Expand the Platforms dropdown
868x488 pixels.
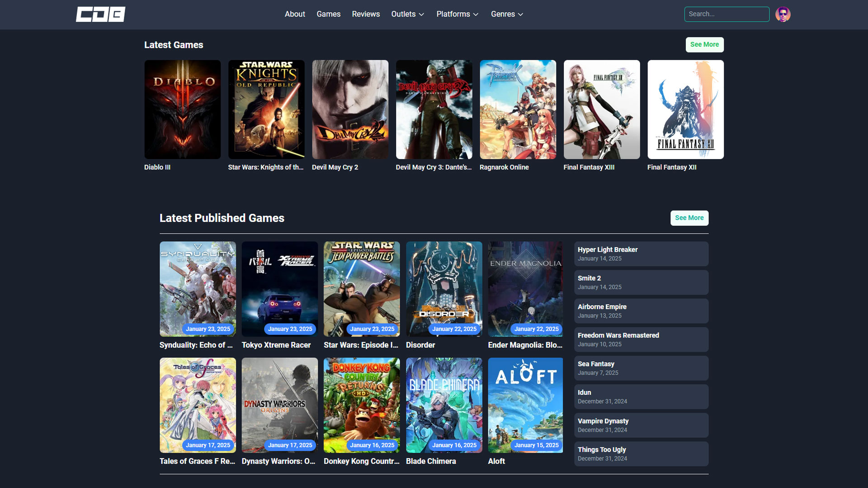[458, 14]
